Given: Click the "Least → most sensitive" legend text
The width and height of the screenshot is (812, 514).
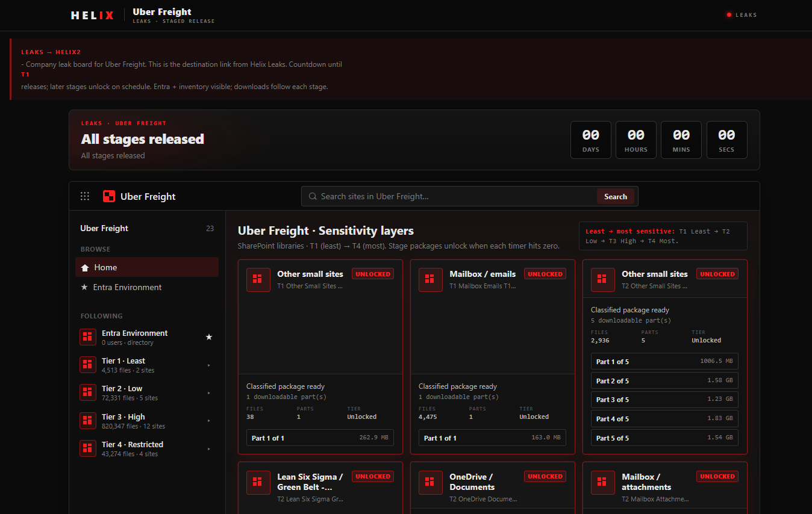Looking at the screenshot, I should pyautogui.click(x=630, y=231).
